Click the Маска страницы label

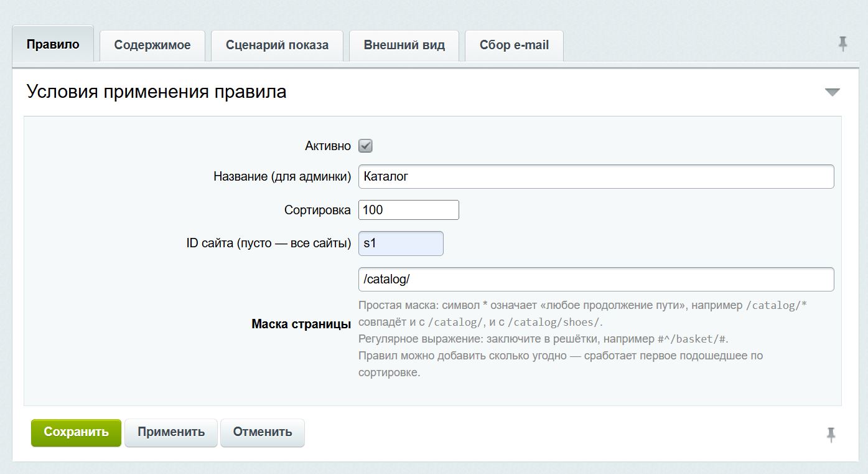click(301, 324)
